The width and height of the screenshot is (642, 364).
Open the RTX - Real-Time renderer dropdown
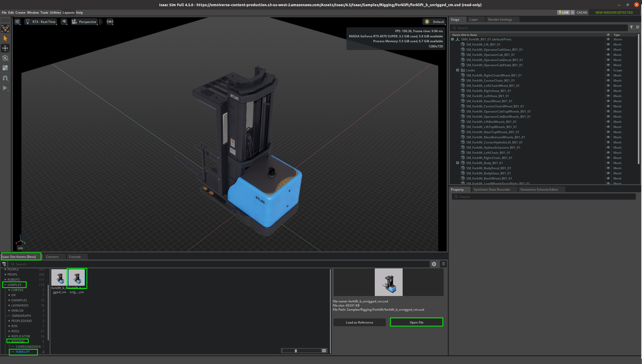point(41,22)
